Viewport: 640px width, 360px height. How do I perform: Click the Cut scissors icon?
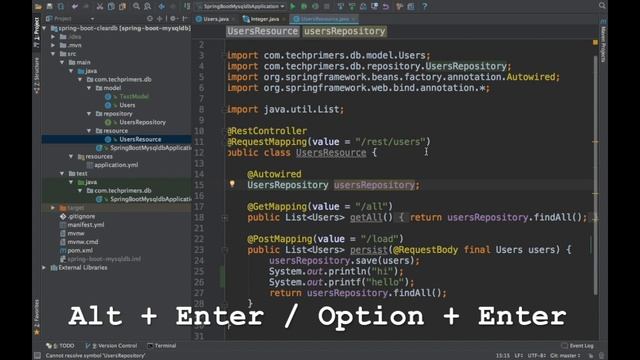tap(100, 7)
